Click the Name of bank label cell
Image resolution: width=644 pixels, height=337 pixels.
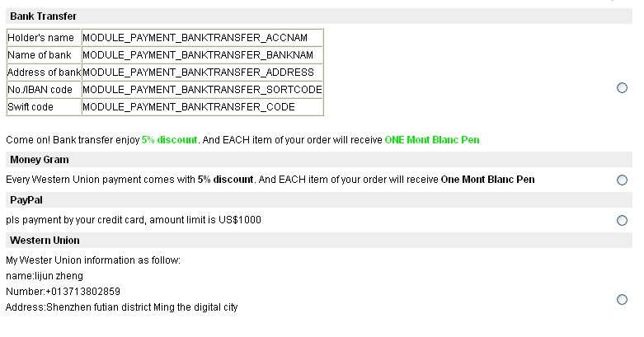pos(43,55)
